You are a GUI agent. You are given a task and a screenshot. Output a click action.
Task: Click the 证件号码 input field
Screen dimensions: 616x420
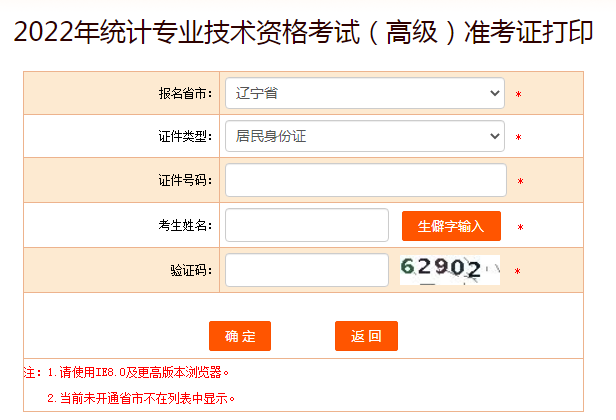coord(365,180)
